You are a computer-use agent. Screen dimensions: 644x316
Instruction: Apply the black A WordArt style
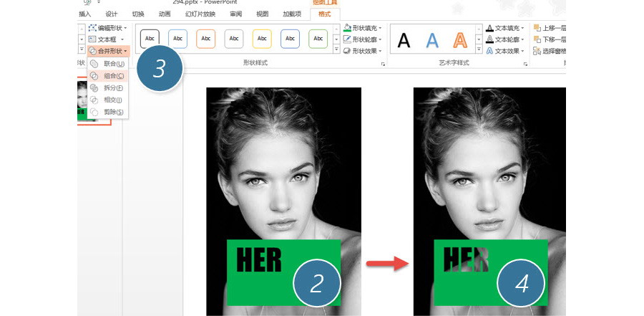pyautogui.click(x=404, y=40)
